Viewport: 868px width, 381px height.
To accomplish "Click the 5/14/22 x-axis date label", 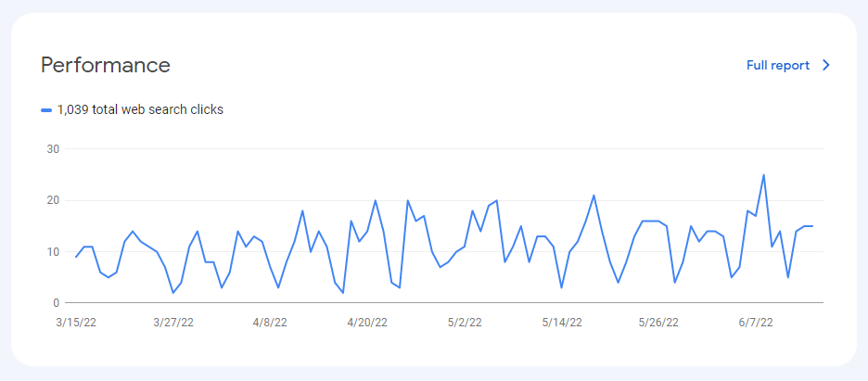I will (561, 323).
